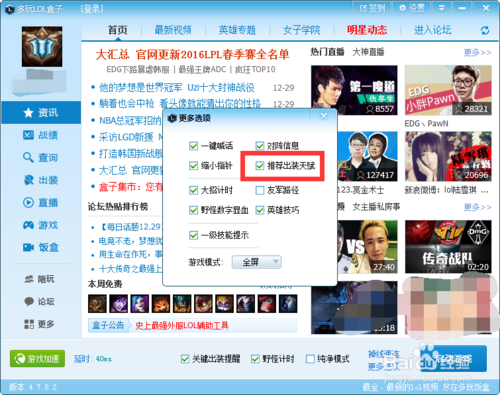Switch to the 女子学院 tab
The image size is (500, 395).
[301, 30]
